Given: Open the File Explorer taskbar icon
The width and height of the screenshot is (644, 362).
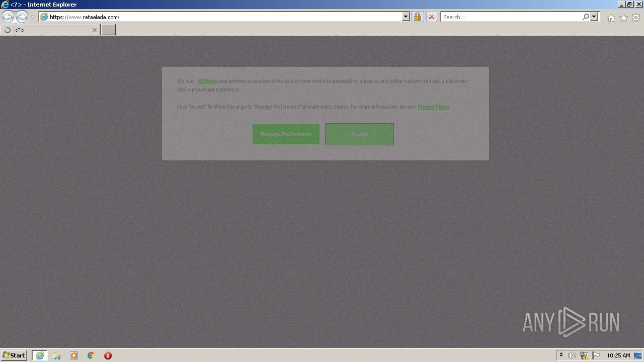Looking at the screenshot, I should (x=57, y=355).
